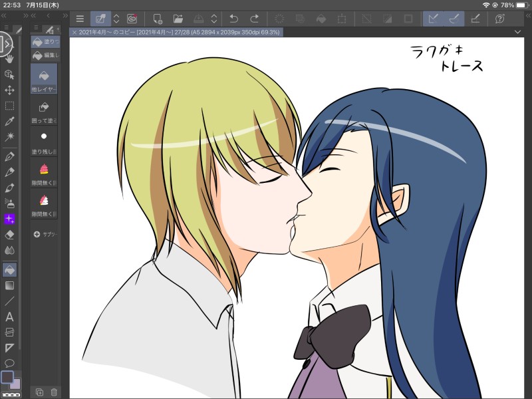Select 塗り残し paint unfilled area sub tool
The height and width of the screenshot is (399, 532).
click(x=44, y=142)
